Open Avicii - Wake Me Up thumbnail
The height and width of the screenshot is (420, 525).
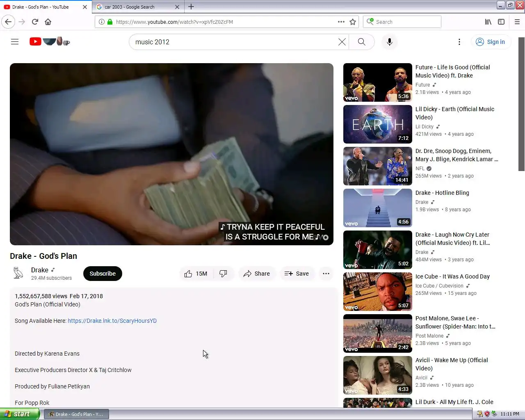tap(378, 375)
